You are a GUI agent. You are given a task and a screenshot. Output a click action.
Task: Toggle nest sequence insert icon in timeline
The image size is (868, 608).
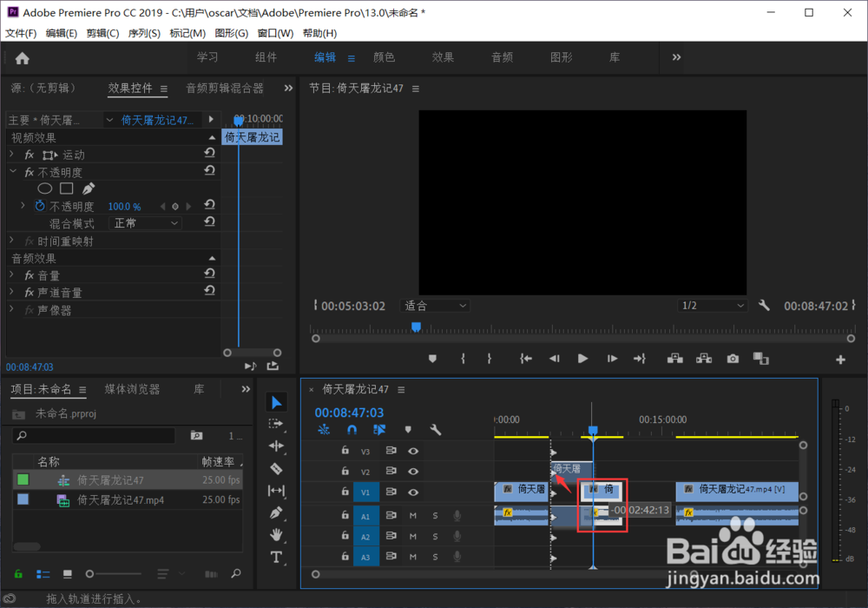pyautogui.click(x=324, y=430)
